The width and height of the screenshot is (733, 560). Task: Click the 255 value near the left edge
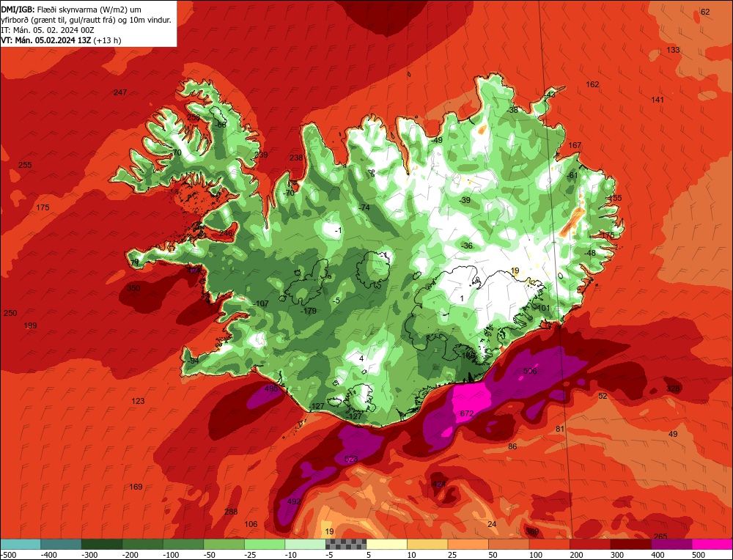click(x=25, y=165)
